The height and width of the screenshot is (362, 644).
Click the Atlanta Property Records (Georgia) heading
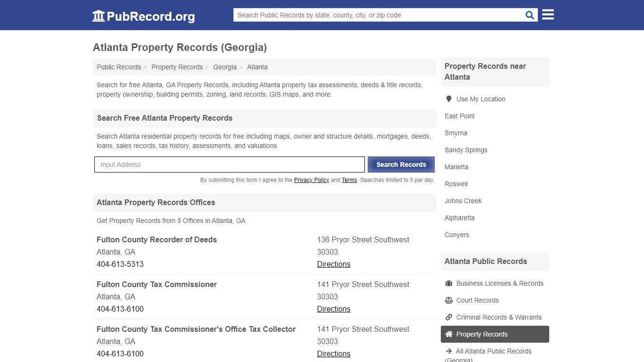(180, 48)
